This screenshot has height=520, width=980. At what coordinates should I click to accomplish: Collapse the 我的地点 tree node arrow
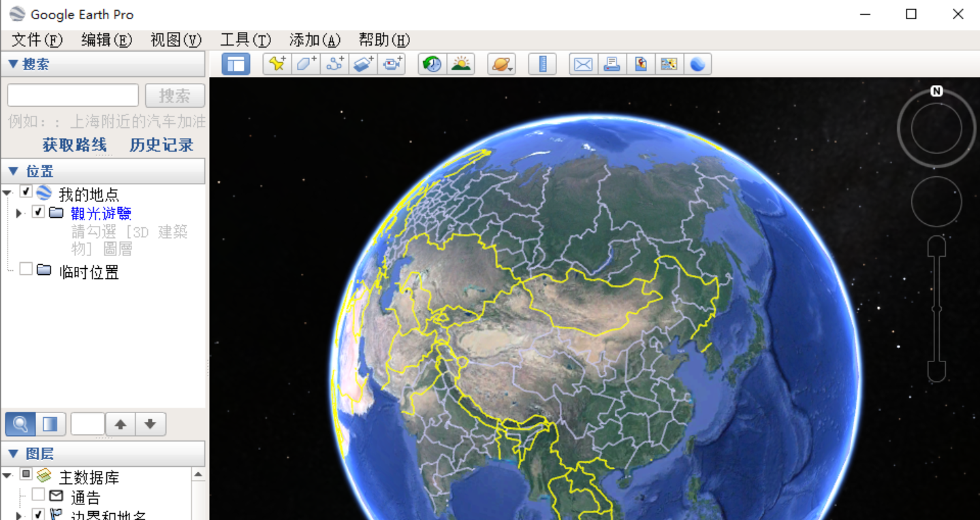pyautogui.click(x=7, y=193)
